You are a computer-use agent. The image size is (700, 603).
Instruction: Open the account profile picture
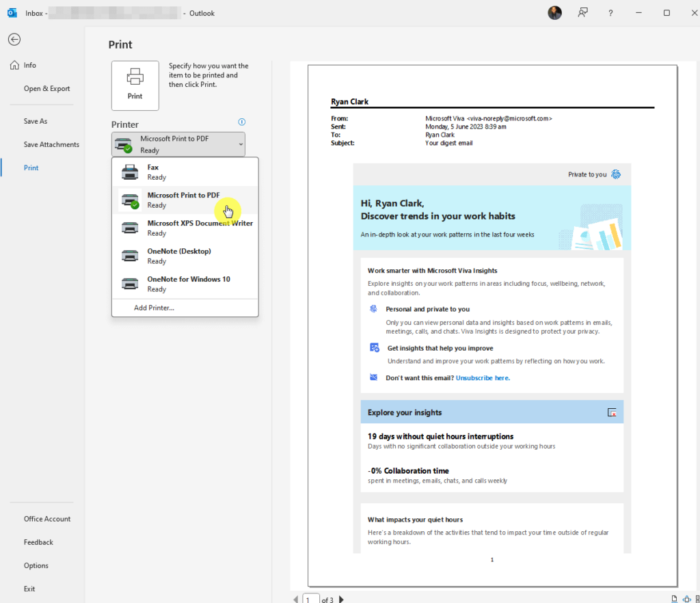point(554,13)
